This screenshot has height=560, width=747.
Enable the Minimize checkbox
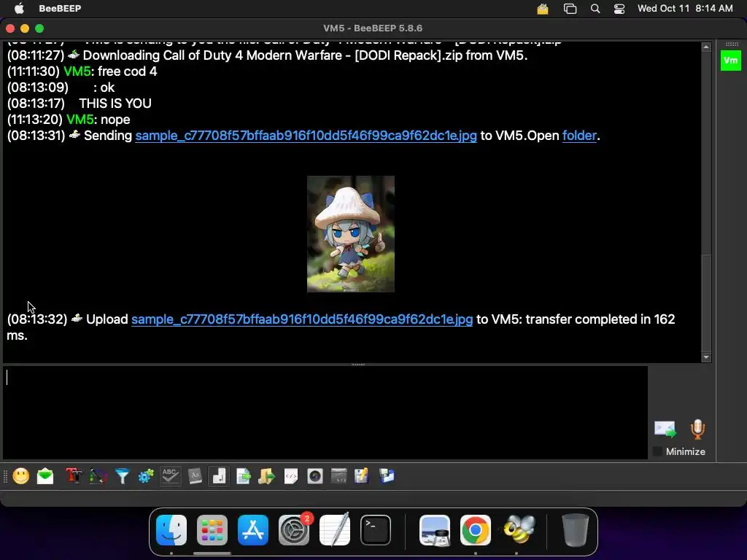[657, 451]
